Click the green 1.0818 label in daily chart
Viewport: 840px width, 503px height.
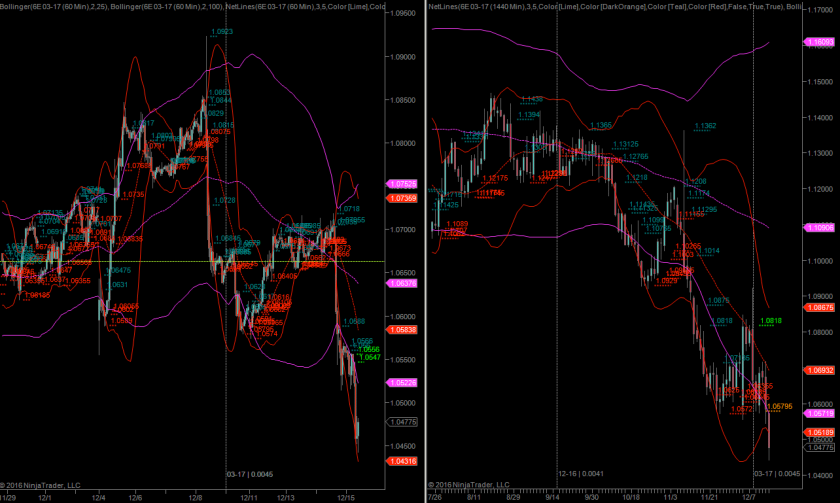771,321
